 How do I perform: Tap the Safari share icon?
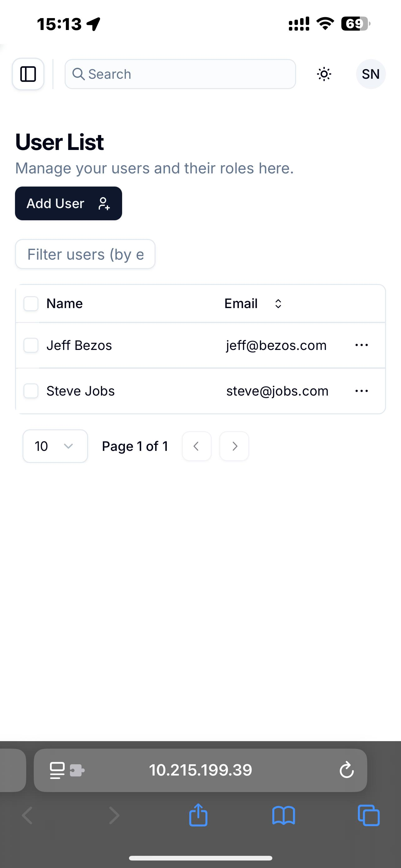(x=198, y=816)
